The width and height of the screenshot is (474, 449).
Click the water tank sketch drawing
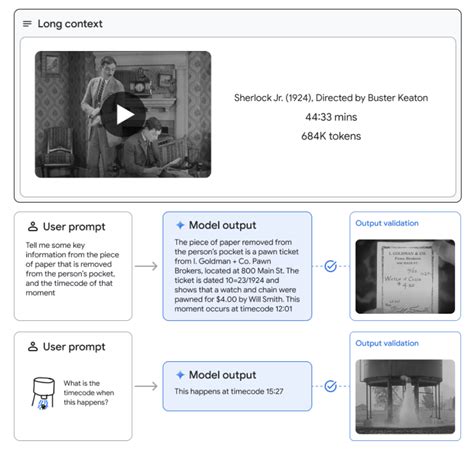43,393
